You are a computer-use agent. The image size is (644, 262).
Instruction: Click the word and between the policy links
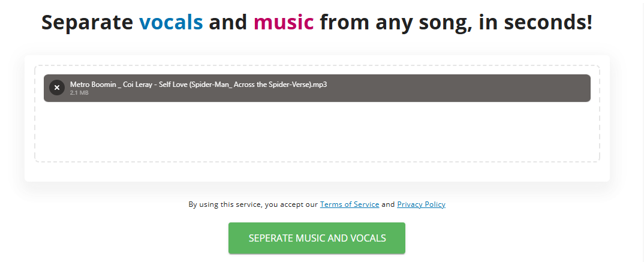(388, 204)
